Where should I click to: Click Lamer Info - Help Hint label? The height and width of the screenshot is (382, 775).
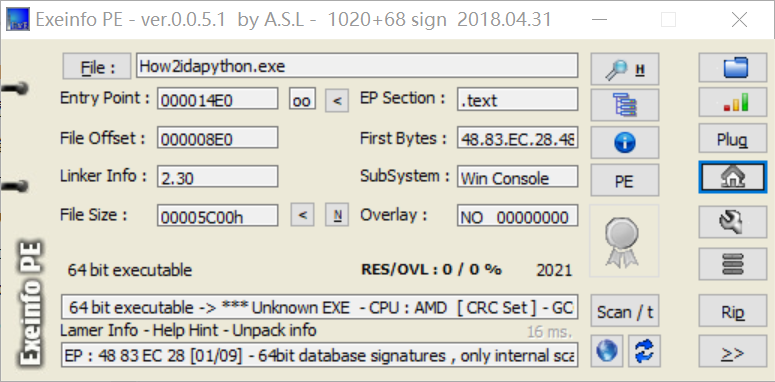(x=188, y=330)
